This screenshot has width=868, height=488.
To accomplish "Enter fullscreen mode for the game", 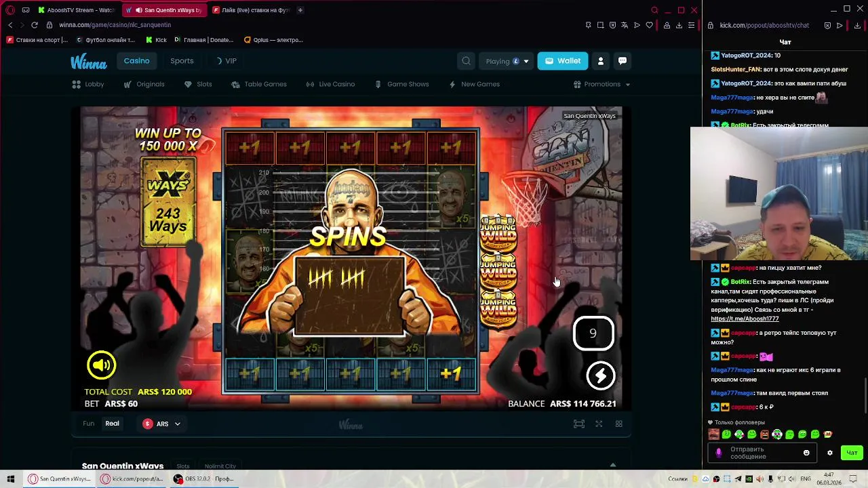I will pyautogui.click(x=599, y=424).
